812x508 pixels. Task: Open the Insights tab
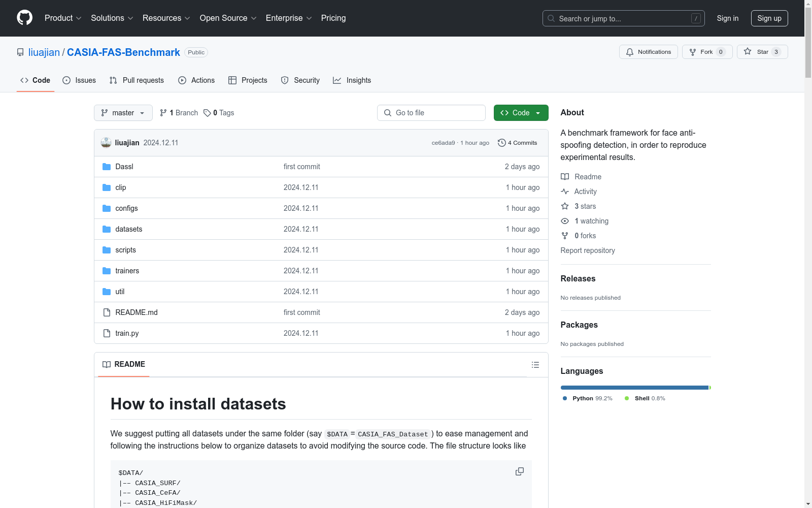click(352, 80)
